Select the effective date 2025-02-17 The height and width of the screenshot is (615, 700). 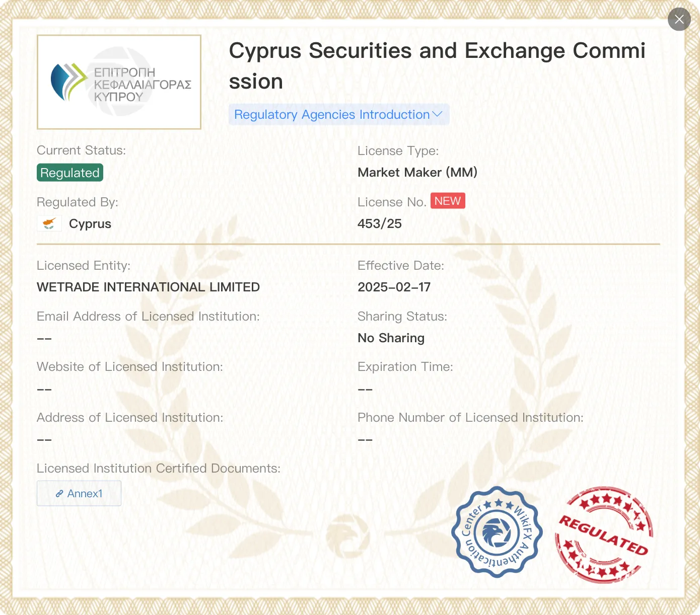coord(394,287)
